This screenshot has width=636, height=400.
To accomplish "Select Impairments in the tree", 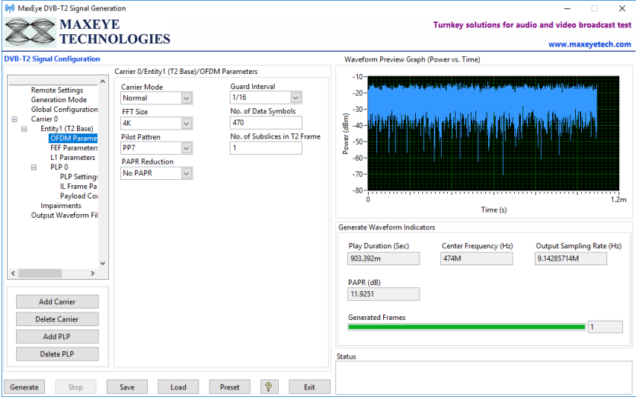I will (x=60, y=206).
